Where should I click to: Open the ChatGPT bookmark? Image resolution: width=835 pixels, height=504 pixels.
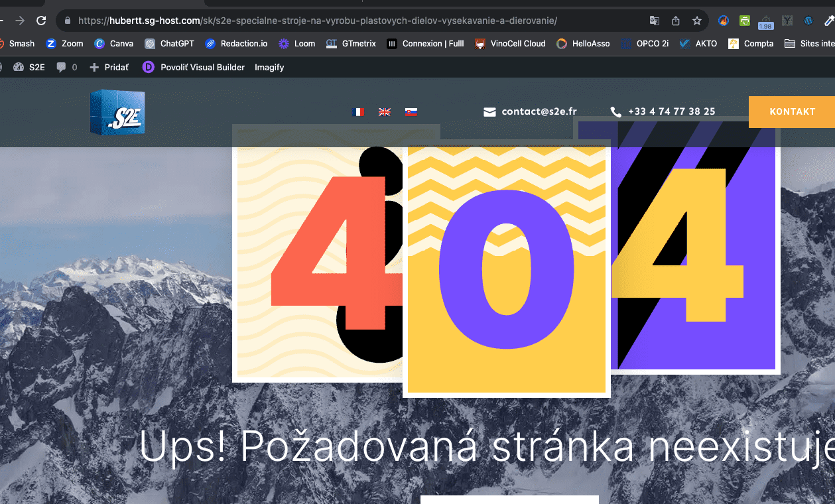point(170,44)
